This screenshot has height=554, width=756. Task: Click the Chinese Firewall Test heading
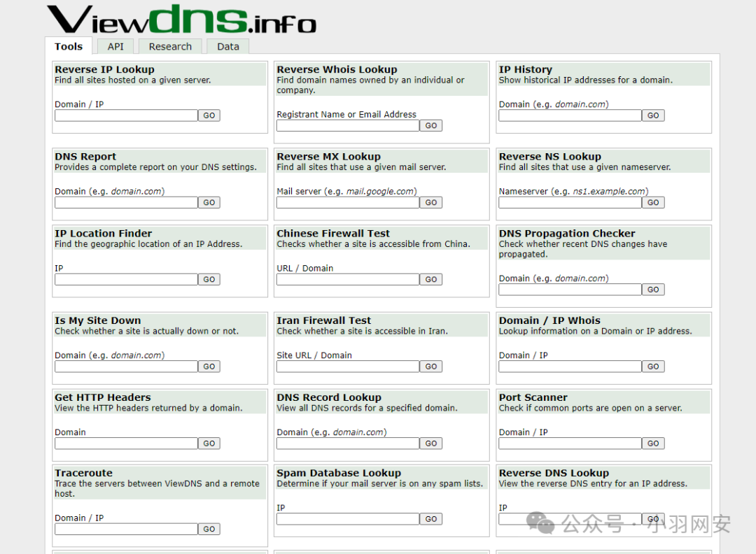333,233
